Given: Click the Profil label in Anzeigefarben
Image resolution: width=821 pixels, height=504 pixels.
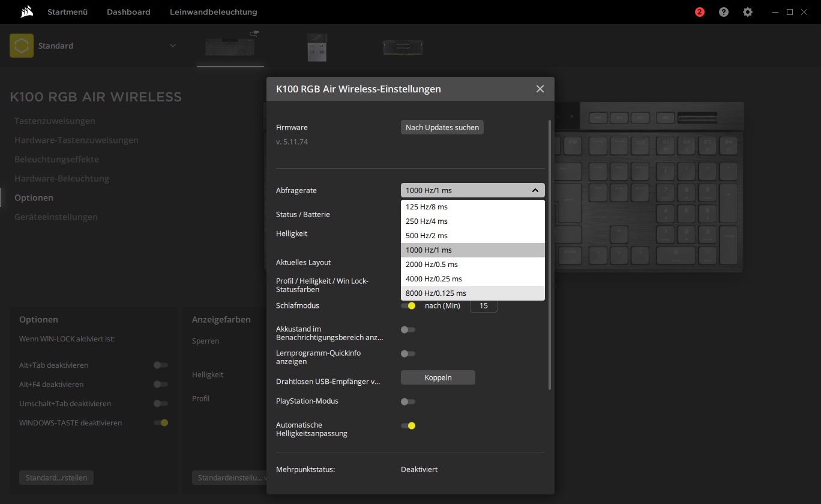Looking at the screenshot, I should pos(200,398).
